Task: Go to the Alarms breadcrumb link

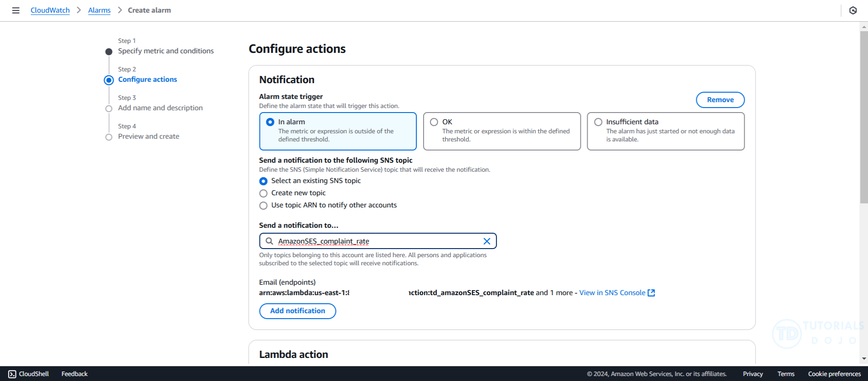Action: (99, 10)
